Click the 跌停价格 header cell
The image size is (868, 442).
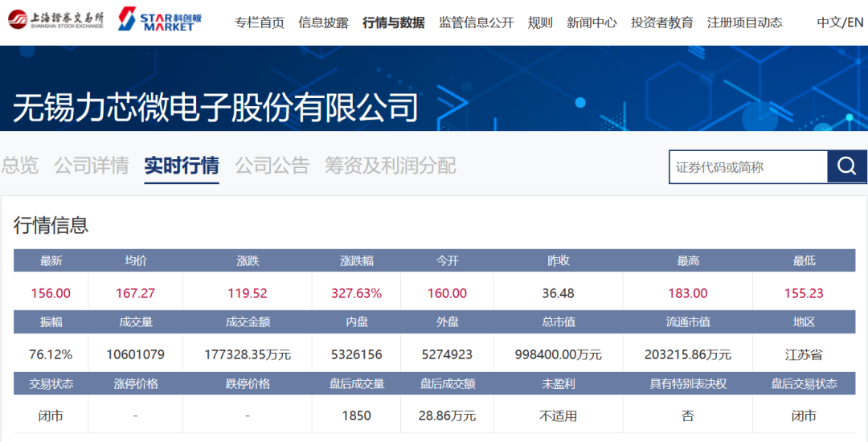[248, 383]
